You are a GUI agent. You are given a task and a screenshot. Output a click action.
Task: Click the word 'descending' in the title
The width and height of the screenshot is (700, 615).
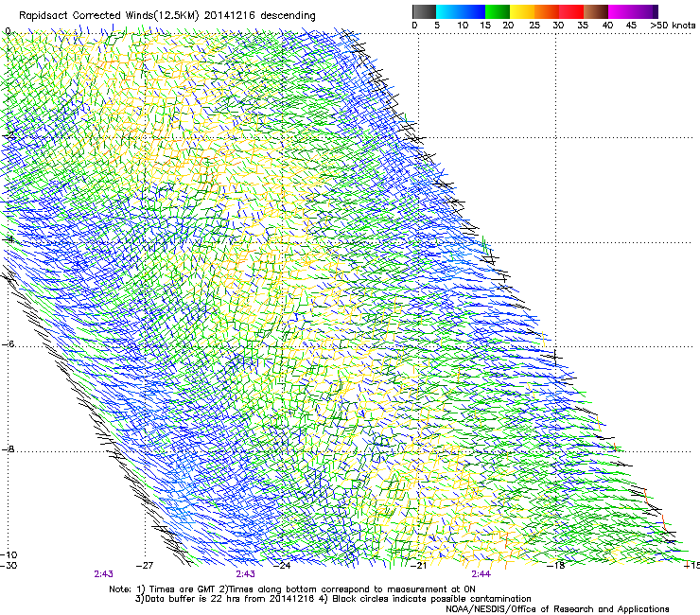pos(288,16)
